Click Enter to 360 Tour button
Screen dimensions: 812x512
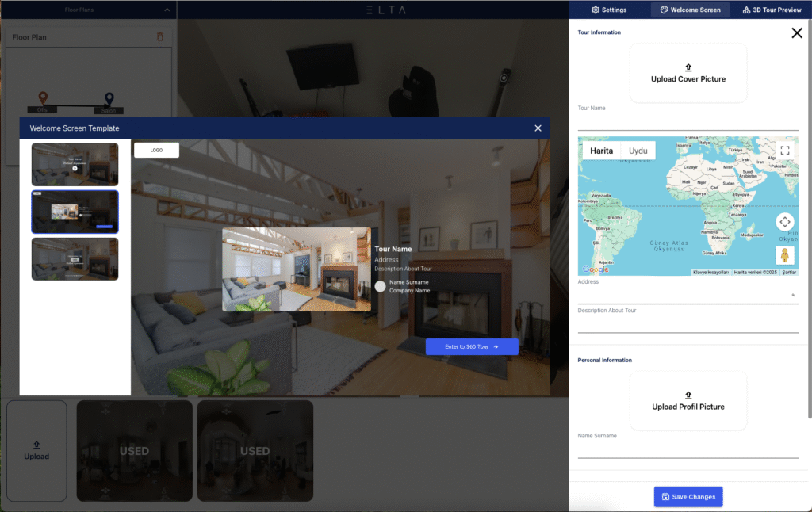[x=471, y=347]
